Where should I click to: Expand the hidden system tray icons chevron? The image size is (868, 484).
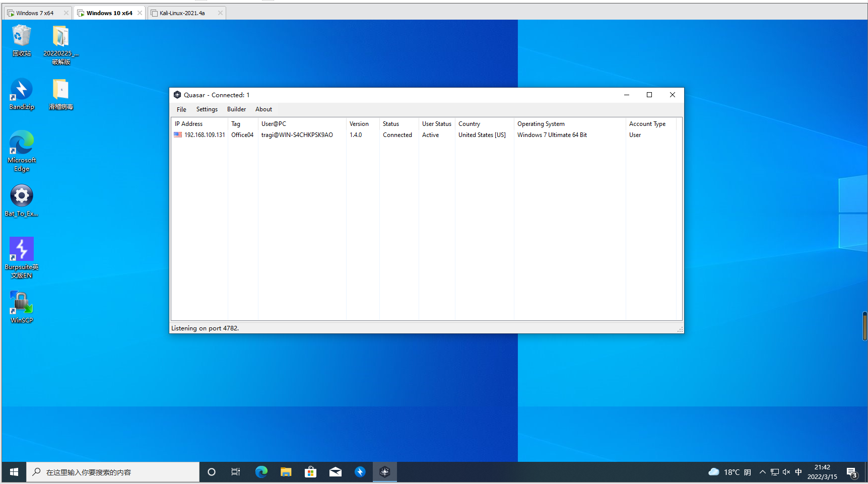762,472
